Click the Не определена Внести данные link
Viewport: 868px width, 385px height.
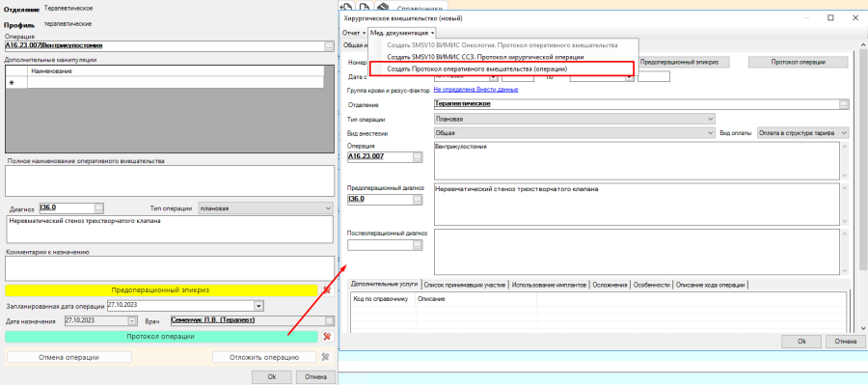tap(476, 90)
